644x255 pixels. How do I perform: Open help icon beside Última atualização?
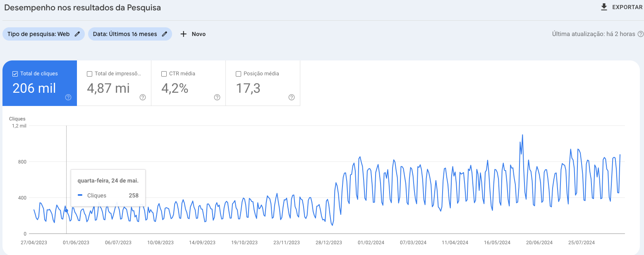click(x=640, y=34)
